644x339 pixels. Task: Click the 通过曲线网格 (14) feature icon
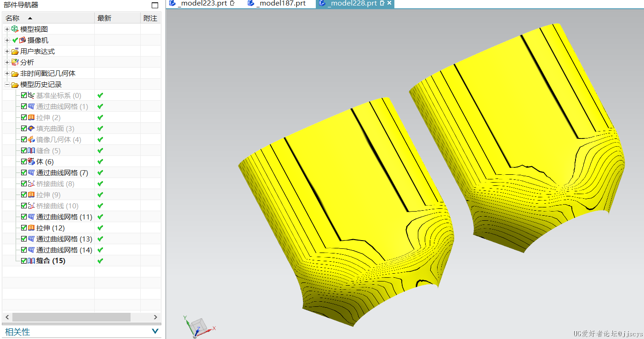(31, 250)
